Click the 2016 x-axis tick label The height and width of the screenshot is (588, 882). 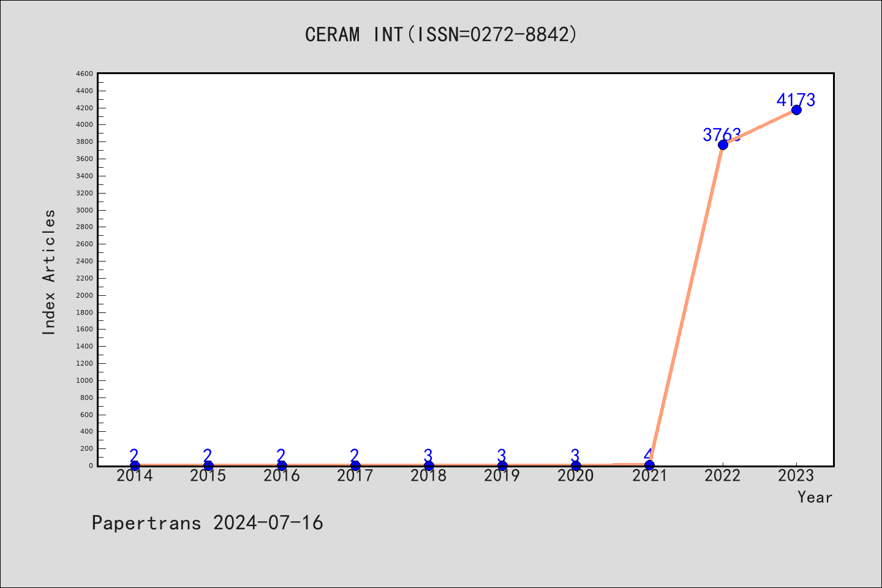[x=282, y=475]
